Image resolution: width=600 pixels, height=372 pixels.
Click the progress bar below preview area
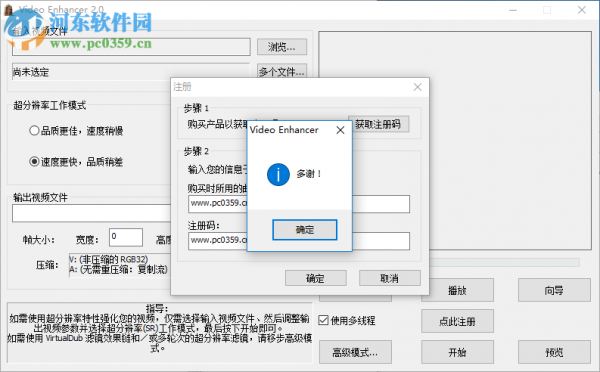click(504, 262)
